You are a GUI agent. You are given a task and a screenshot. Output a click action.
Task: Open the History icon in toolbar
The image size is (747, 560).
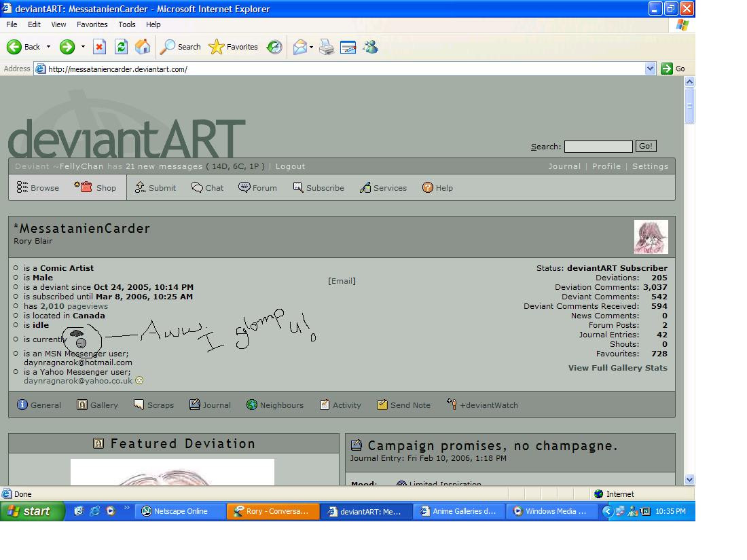[274, 47]
